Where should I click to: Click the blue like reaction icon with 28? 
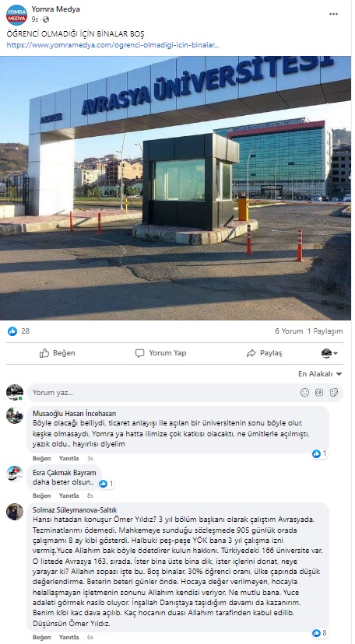[12, 331]
